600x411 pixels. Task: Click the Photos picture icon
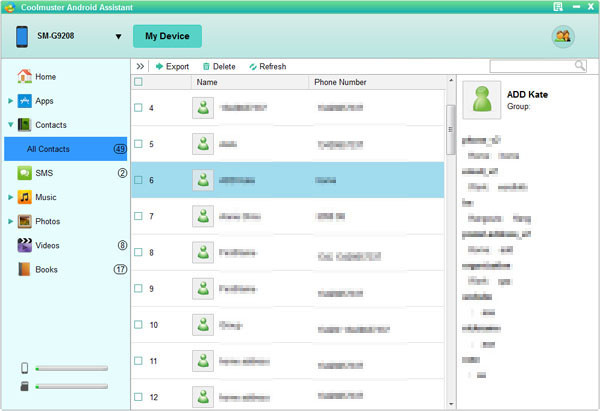pyautogui.click(x=24, y=221)
